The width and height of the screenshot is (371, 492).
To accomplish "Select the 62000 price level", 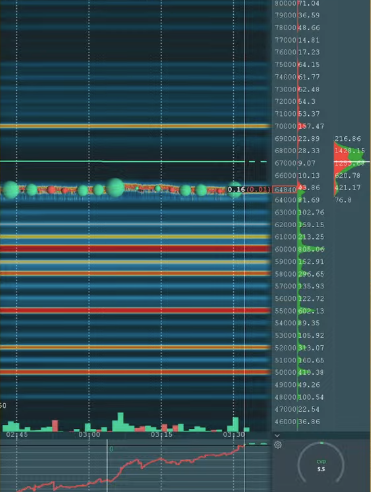I will (x=285, y=225).
